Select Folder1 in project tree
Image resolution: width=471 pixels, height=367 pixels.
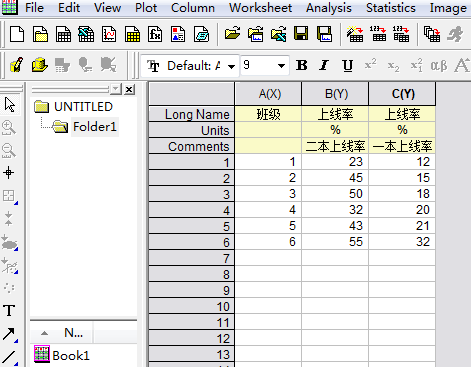click(95, 127)
